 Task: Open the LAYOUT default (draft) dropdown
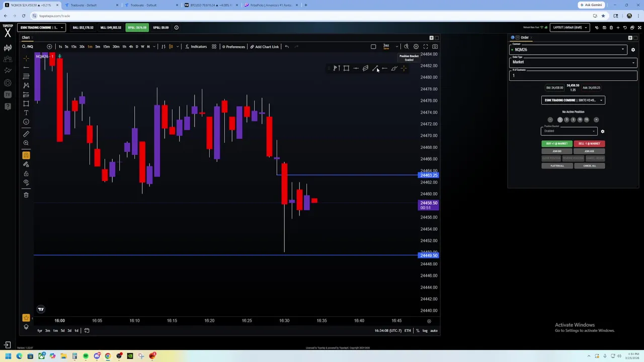point(570,28)
